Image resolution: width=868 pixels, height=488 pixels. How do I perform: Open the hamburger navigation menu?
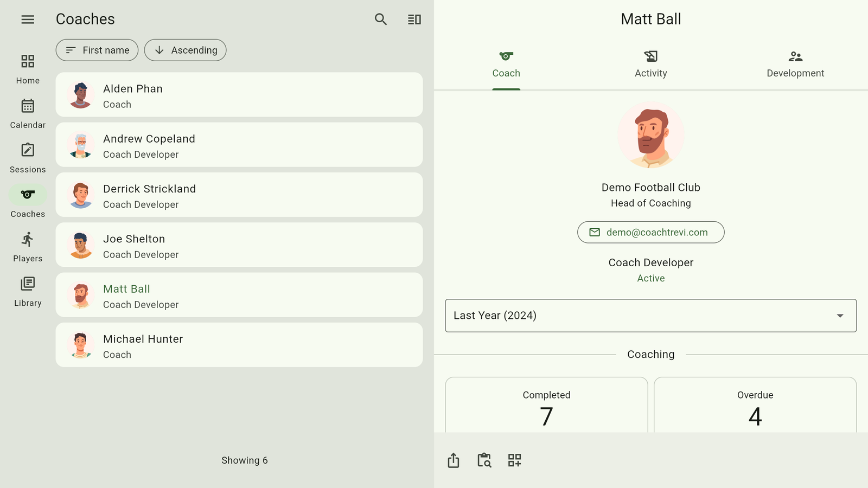[28, 20]
